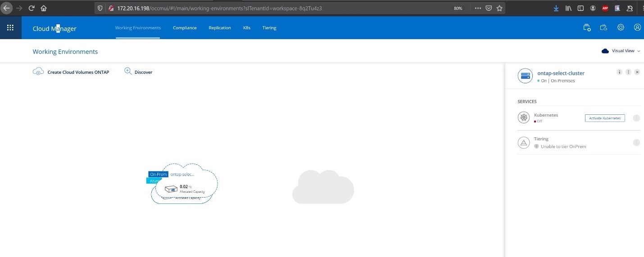Open the Firefox account icon
The width and height of the screenshot is (644, 257).
[593, 8]
